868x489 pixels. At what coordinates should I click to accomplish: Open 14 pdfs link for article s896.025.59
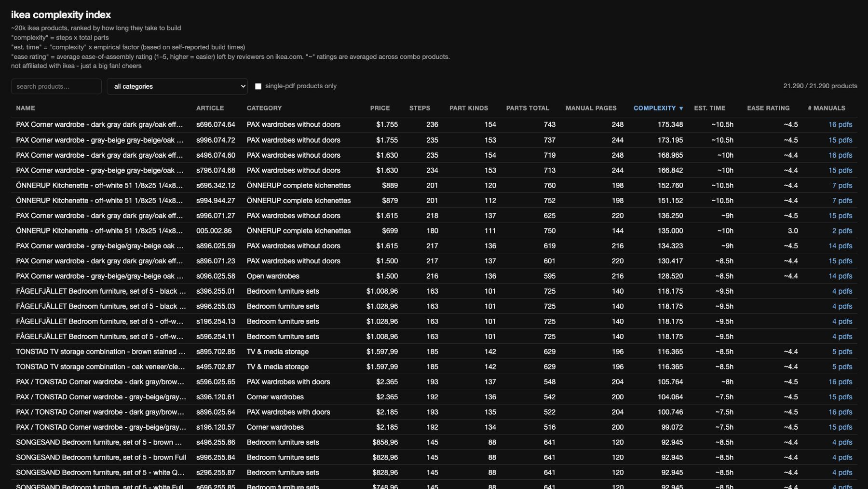tap(840, 245)
